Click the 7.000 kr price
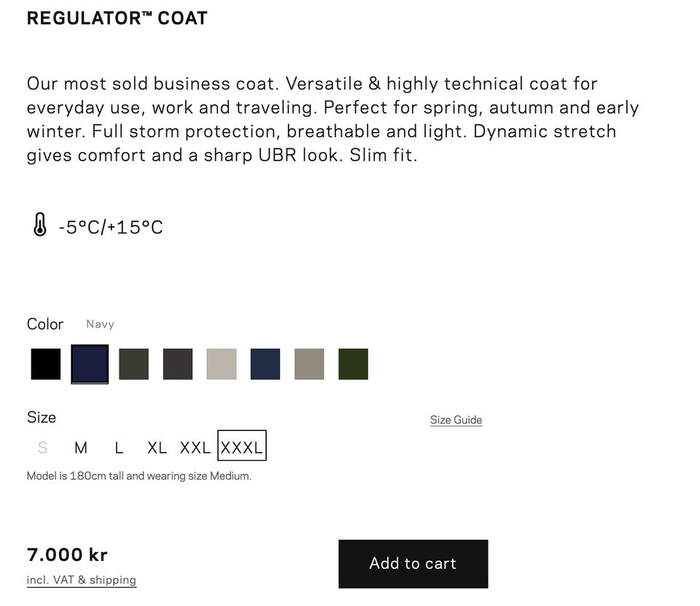This screenshot has height=606, width=700. tap(67, 555)
